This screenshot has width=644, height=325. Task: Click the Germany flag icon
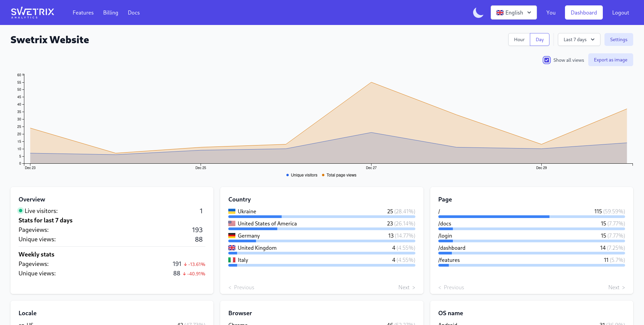point(232,236)
